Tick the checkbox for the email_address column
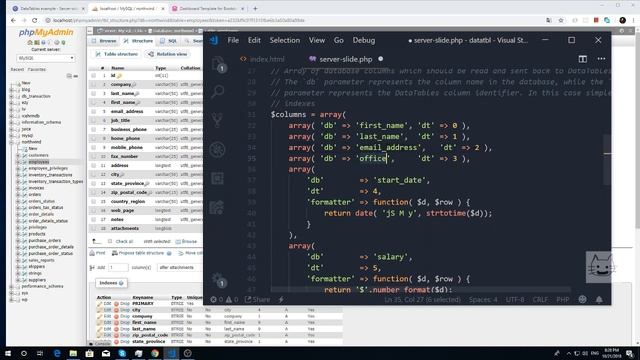Image resolution: width=640 pixels, height=360 pixels. pos(94,111)
